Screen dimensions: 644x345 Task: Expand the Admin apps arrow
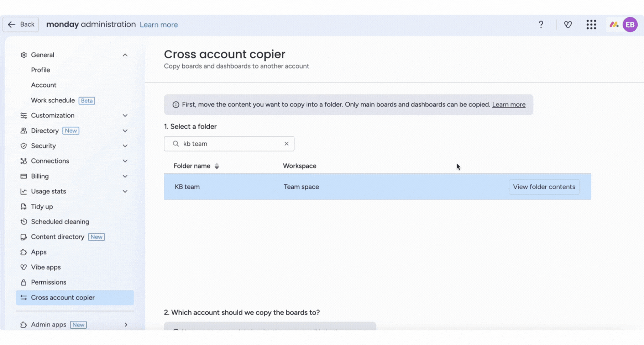126,325
